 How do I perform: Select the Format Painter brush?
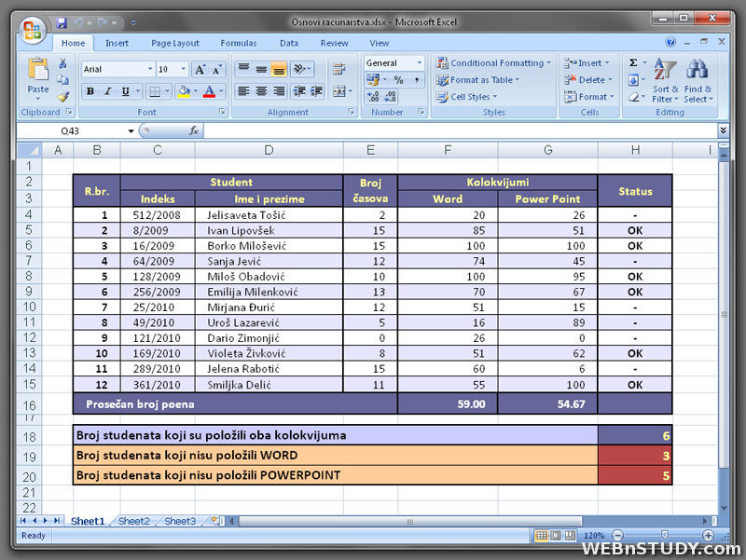(62, 97)
